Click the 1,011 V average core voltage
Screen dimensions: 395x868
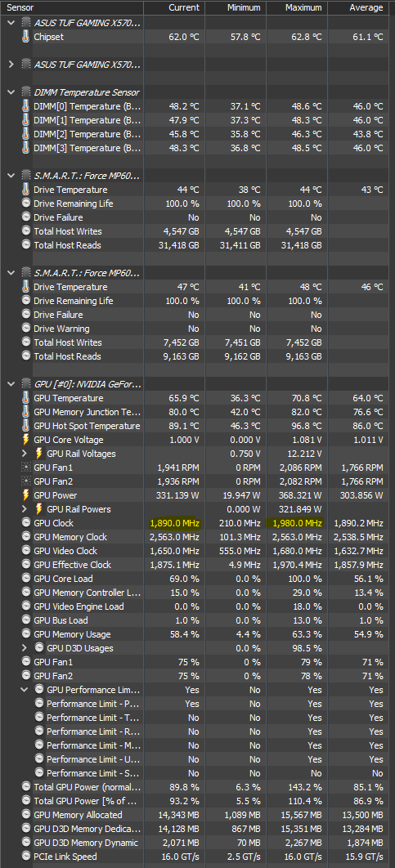369,440
